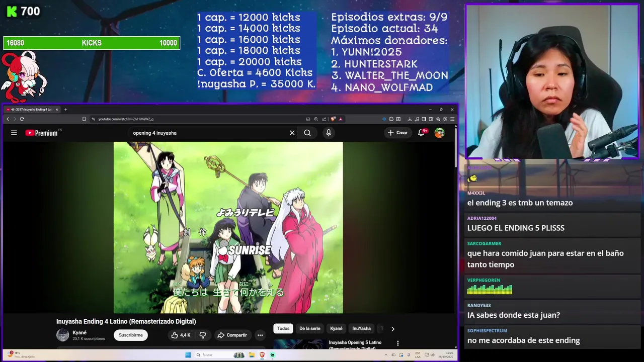Close the Inuyasha Ending 4 browser tab
Viewport: 644px width, 362px height.
pos(57,109)
